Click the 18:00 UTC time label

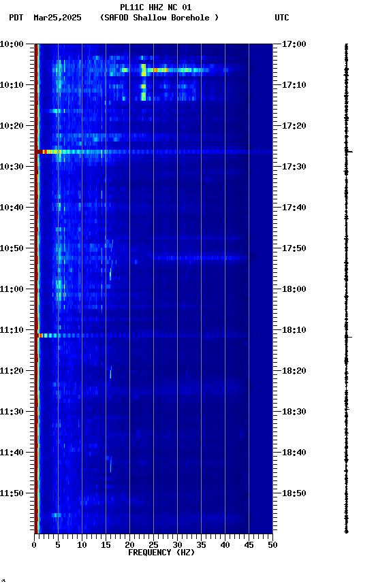pos(294,289)
